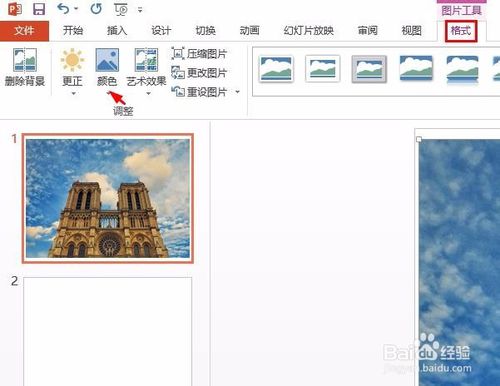
Task: Open the Customize Quick Access Toolbar dropdown
Action: pyautogui.click(x=140, y=10)
